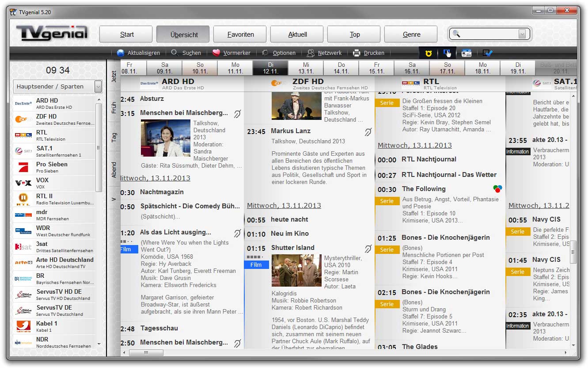This screenshot has width=588, height=368.
Task: Click the Genre button
Action: [410, 34]
